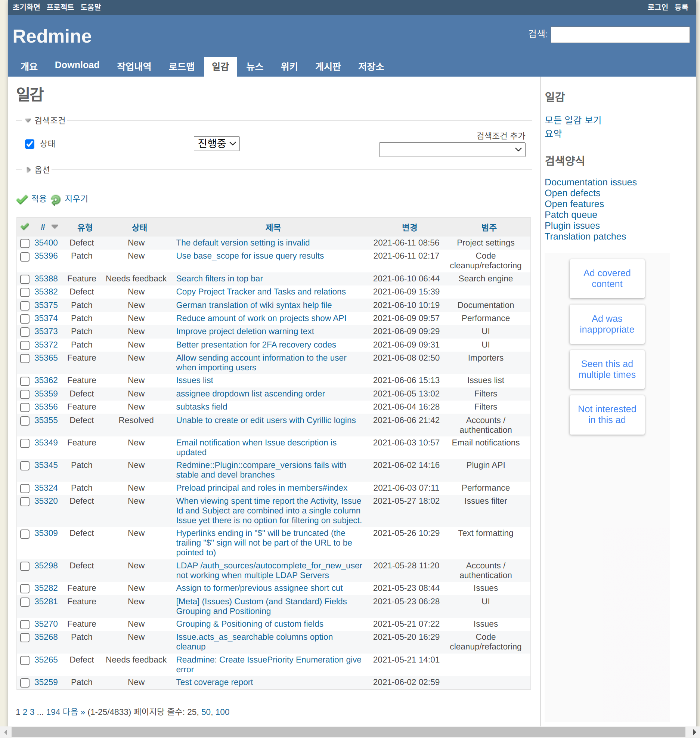
Task: Click the 모든 일감 보기 sidebar link
Action: tap(573, 120)
